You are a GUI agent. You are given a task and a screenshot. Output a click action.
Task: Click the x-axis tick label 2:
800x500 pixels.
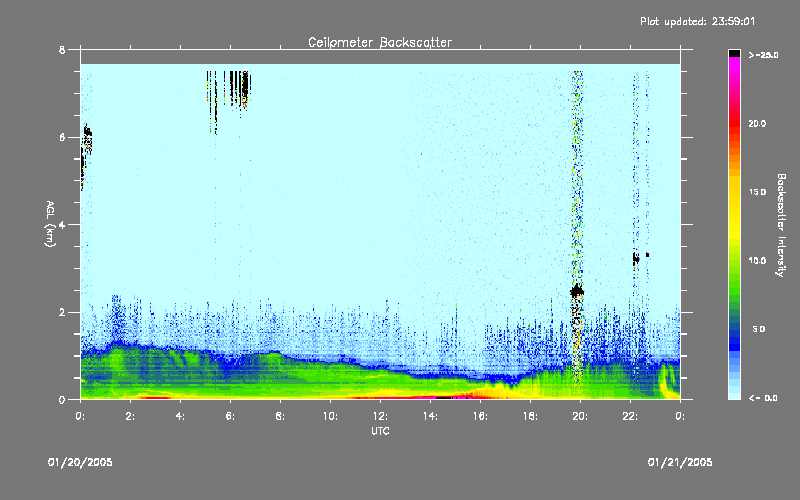(130, 416)
